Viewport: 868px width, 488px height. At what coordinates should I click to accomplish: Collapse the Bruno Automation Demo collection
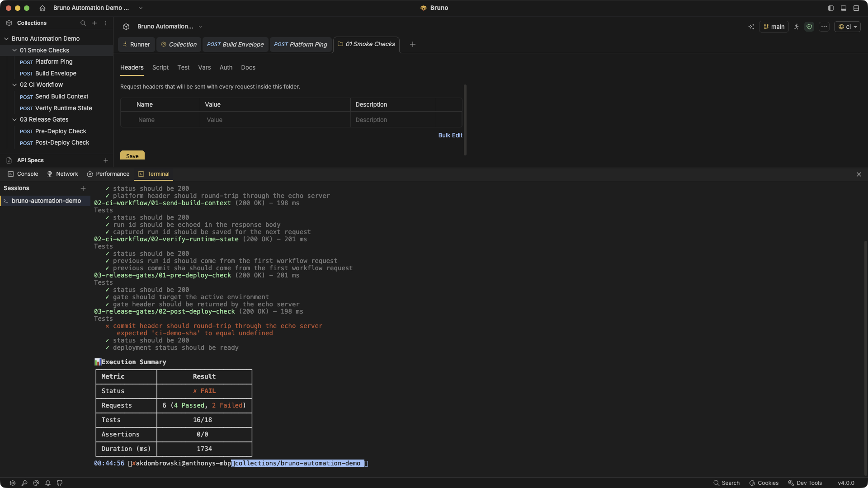[x=6, y=39]
